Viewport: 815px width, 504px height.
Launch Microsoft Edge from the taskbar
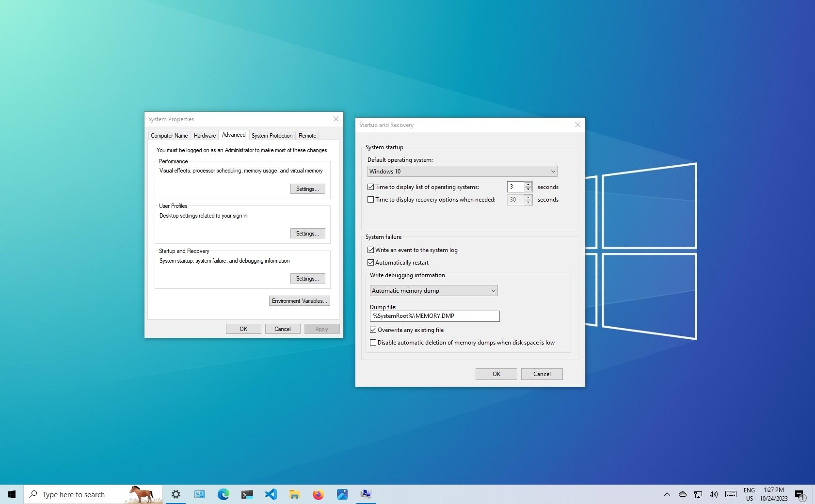[223, 494]
